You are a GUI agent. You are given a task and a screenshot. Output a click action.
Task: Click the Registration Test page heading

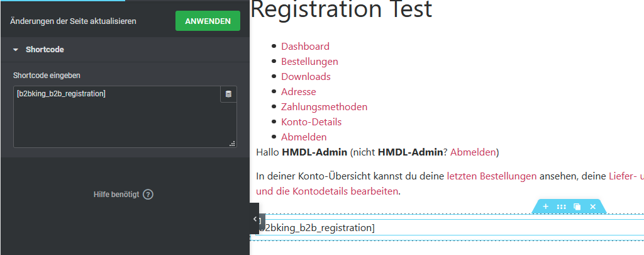click(341, 9)
